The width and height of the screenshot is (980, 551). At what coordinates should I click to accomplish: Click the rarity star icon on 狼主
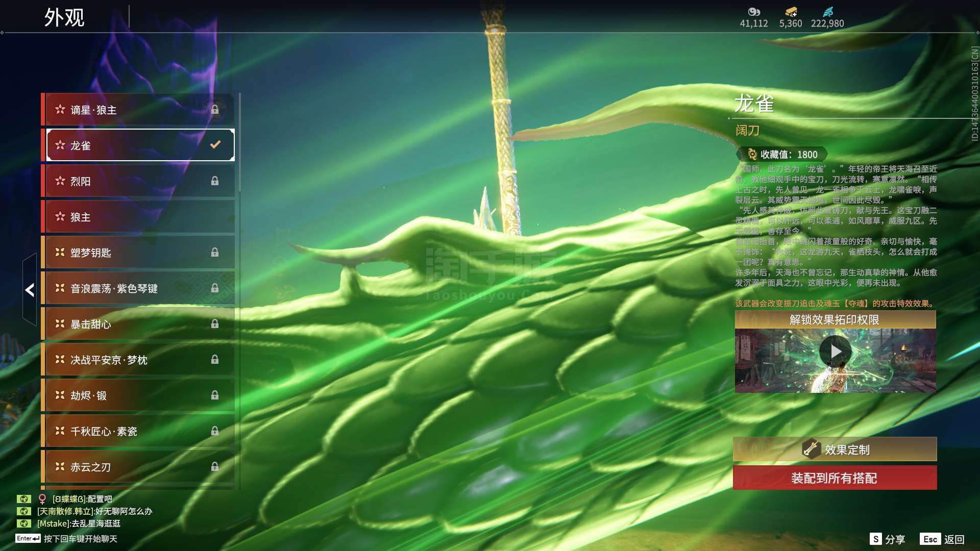(60, 216)
